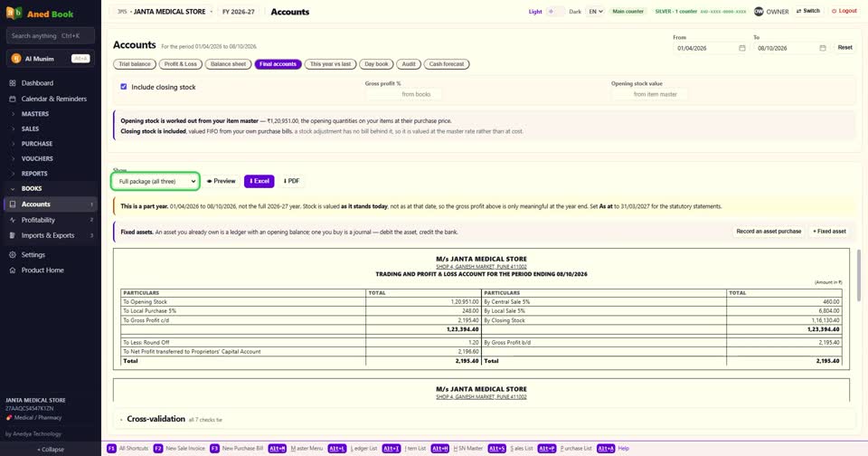Click the F1 All Shortcuts key badge

tap(111, 448)
